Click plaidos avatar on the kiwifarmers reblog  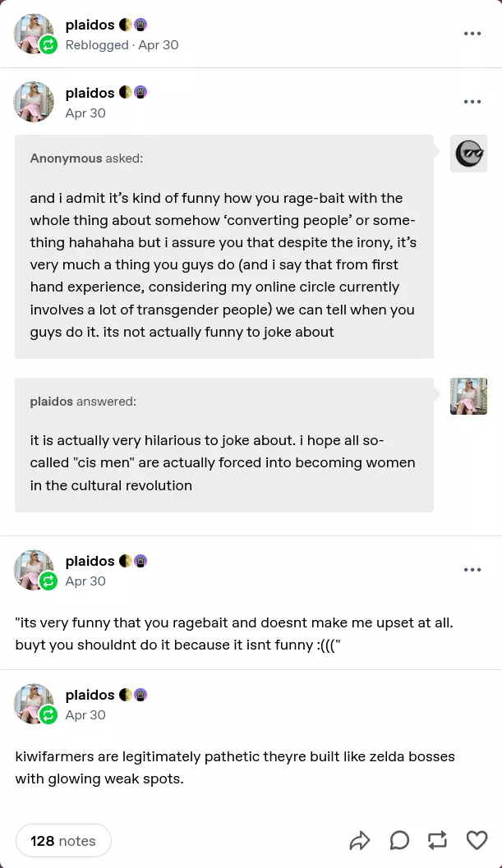click(34, 704)
